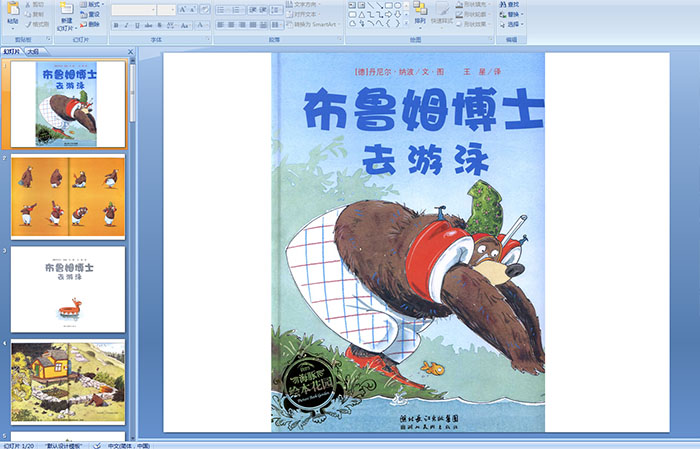This screenshot has height=449, width=700.
Task: Expand the shapes gallery More button
Action: pyautogui.click(x=406, y=23)
